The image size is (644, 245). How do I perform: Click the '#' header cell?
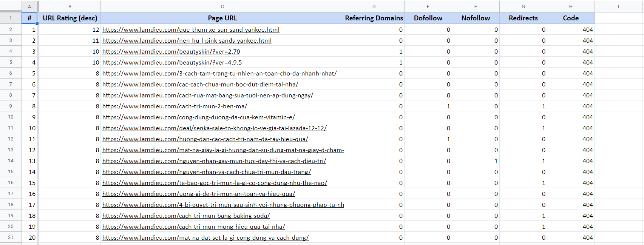(x=29, y=18)
